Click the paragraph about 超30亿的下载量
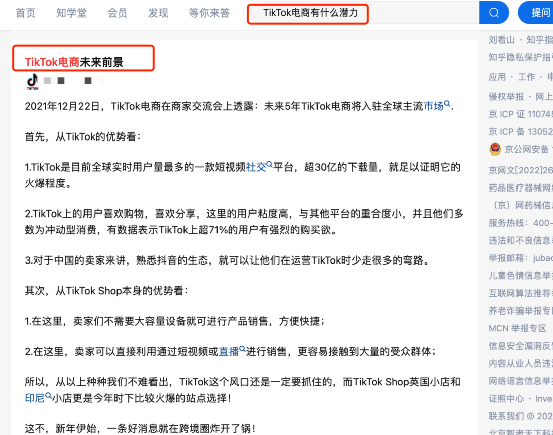Screen dimensions: 553x435 click(x=243, y=175)
